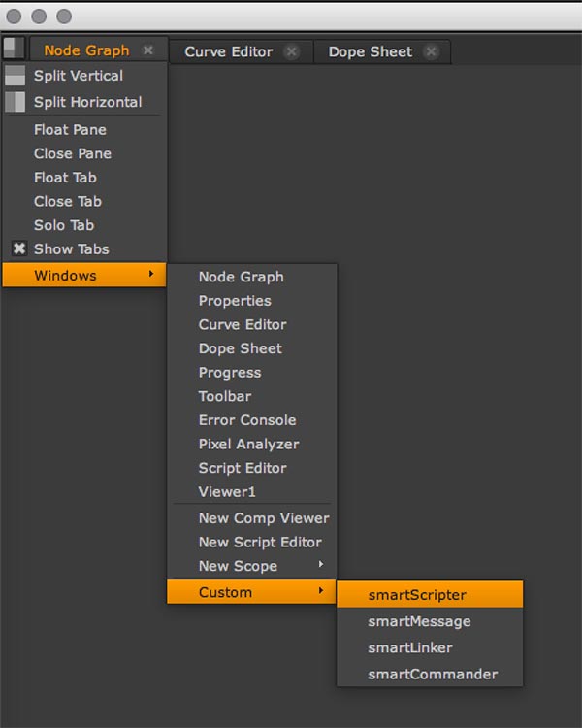Click New Comp Viewer entry
This screenshot has height=728, width=582.
264,518
